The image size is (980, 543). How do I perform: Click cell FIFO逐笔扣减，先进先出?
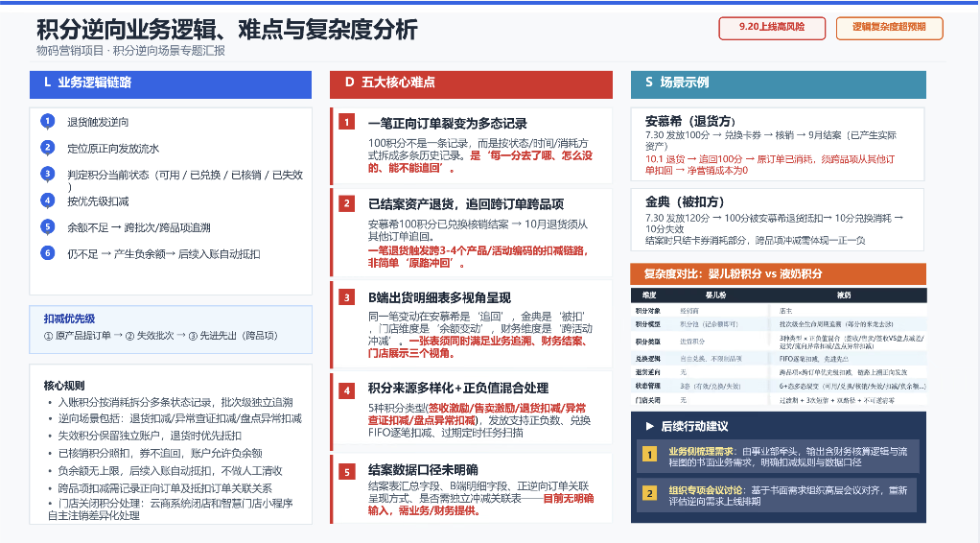click(814, 359)
